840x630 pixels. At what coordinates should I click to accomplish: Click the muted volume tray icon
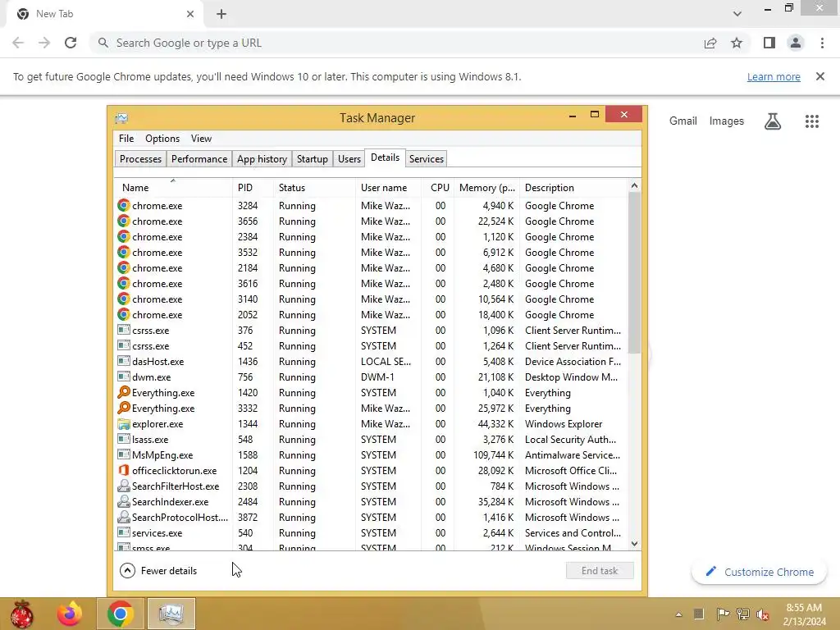pos(763,614)
